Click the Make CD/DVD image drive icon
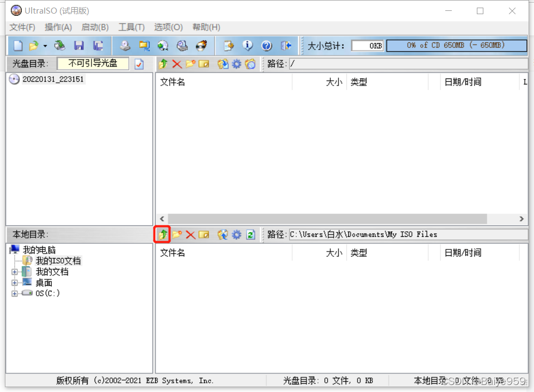The image size is (534, 392). [125, 45]
